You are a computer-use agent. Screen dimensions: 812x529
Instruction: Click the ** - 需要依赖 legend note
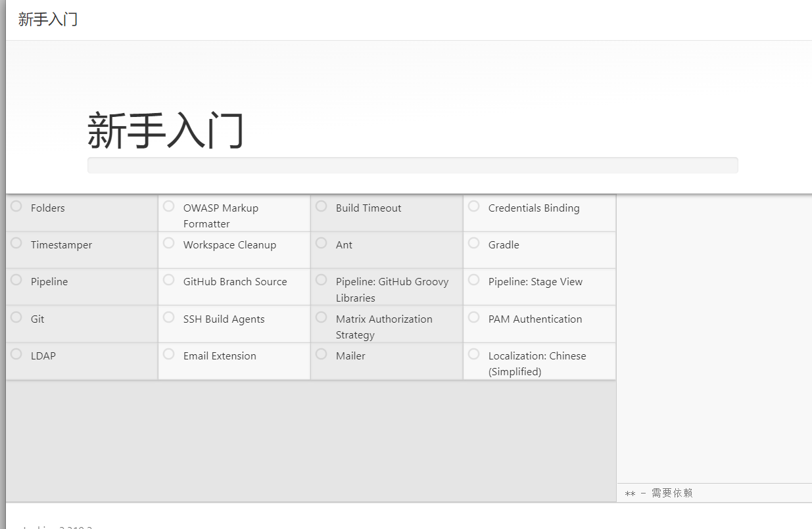pyautogui.click(x=658, y=493)
